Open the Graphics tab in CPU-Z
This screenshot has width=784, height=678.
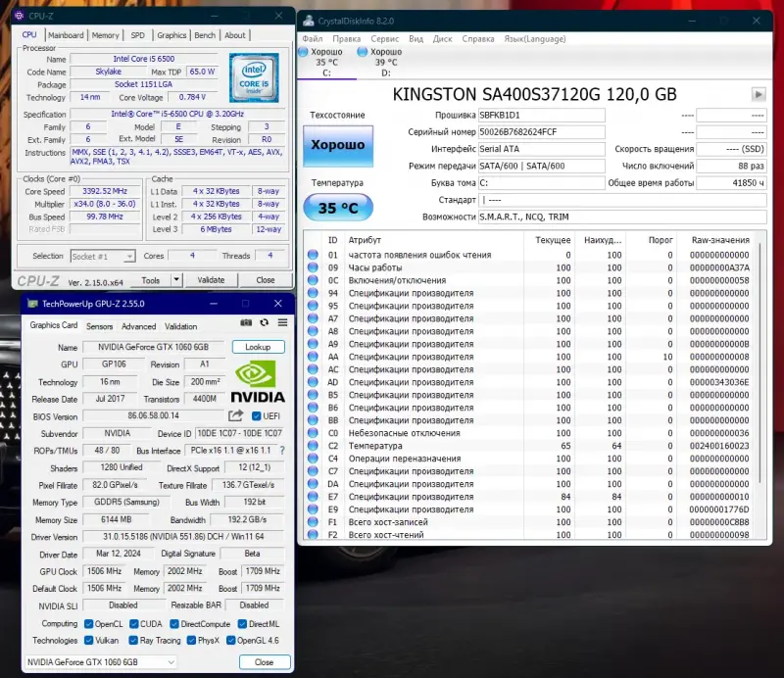(x=171, y=35)
